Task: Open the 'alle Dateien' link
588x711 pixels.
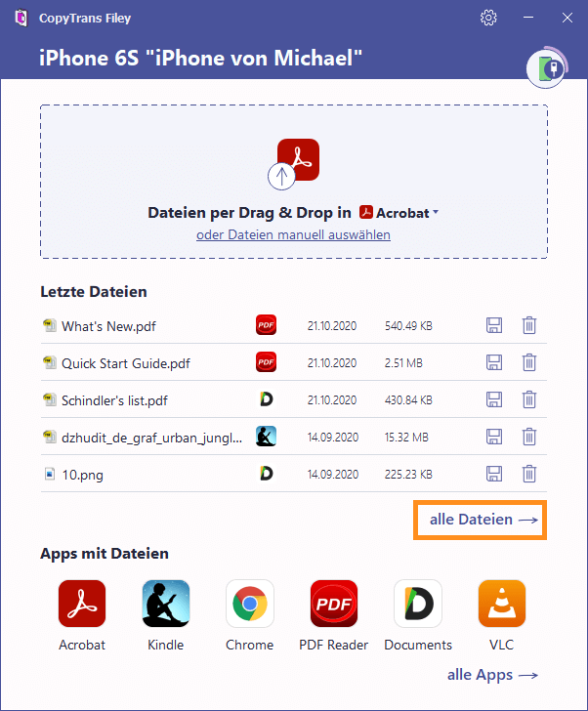Action: coord(483,520)
